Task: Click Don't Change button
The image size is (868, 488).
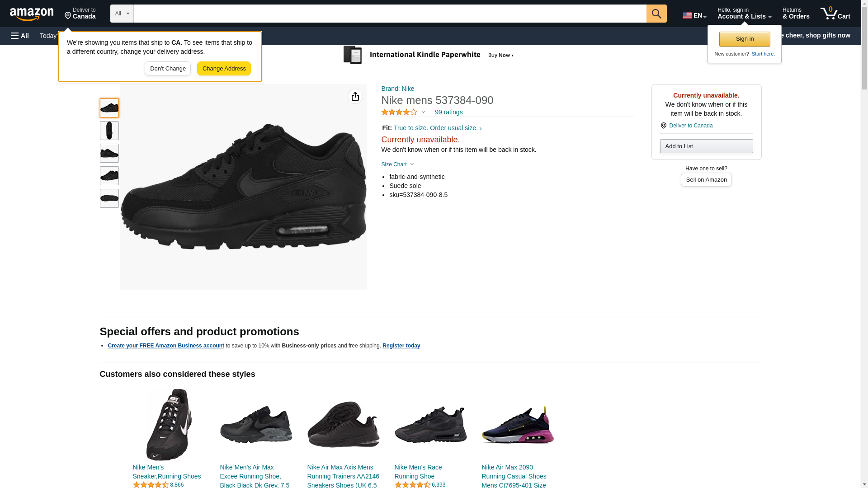Action: [x=168, y=69]
